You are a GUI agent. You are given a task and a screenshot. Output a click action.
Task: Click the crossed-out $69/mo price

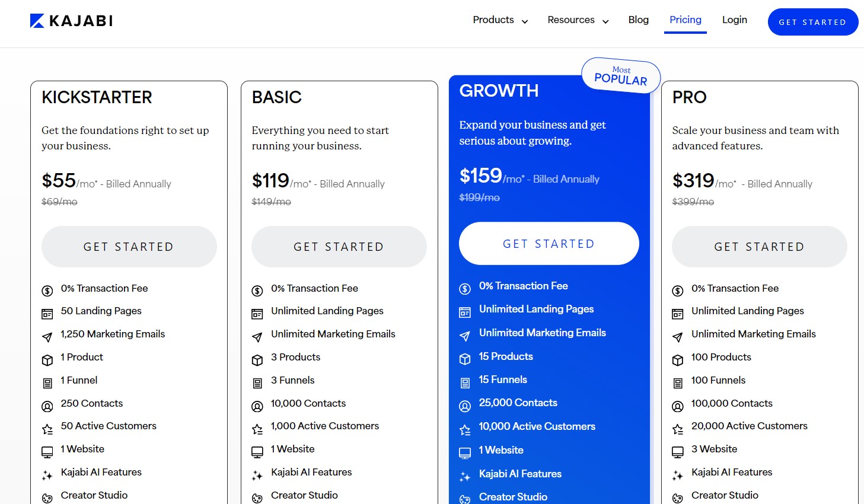point(59,202)
